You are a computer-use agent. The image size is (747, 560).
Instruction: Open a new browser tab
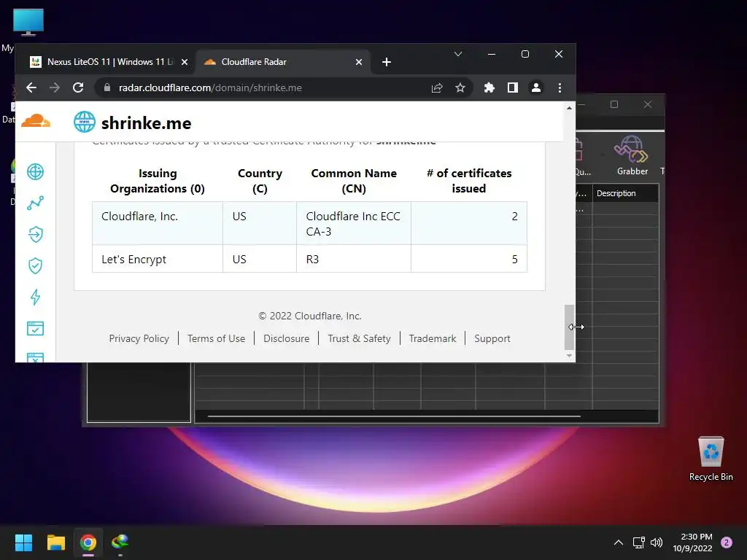[387, 62]
